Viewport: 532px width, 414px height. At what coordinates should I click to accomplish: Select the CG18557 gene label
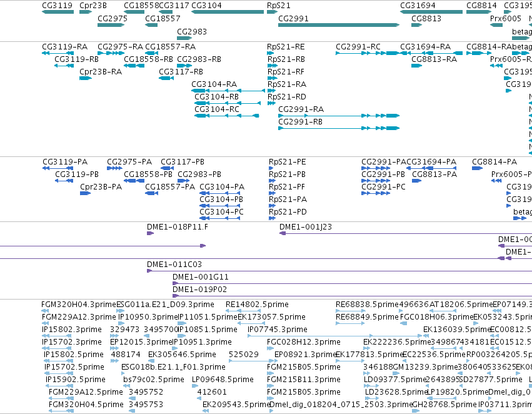pyautogui.click(x=163, y=18)
